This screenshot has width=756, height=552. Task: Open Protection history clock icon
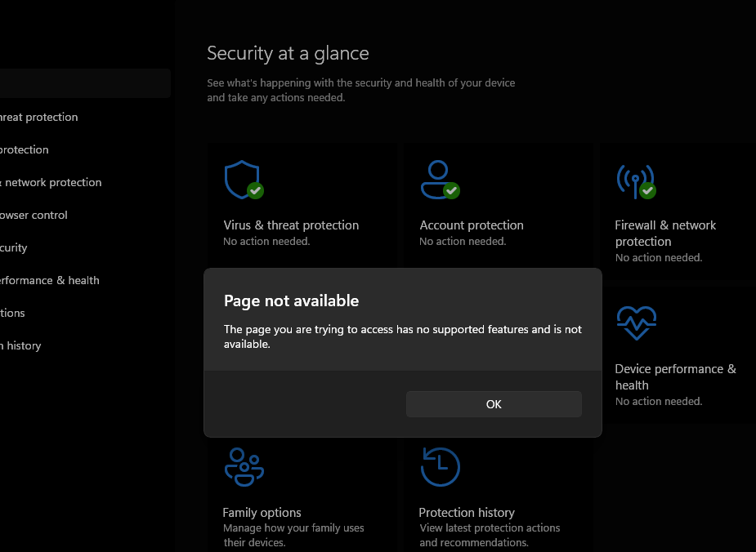[x=441, y=467]
